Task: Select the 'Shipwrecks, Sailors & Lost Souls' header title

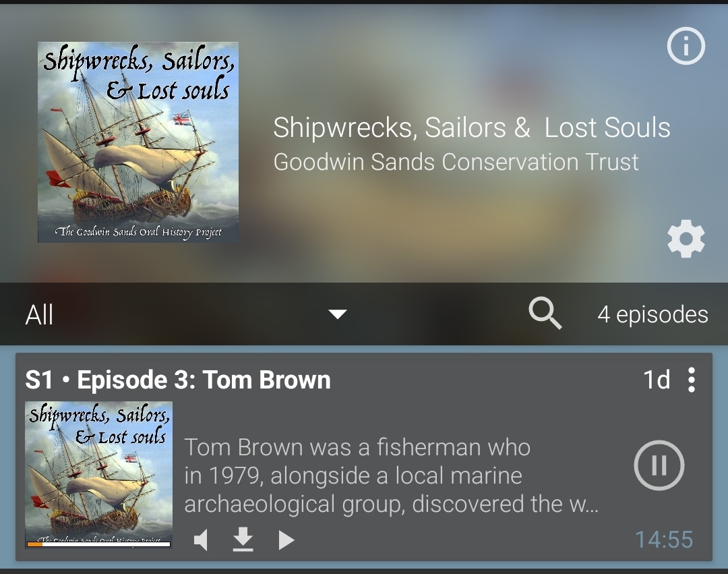Action: [x=471, y=127]
